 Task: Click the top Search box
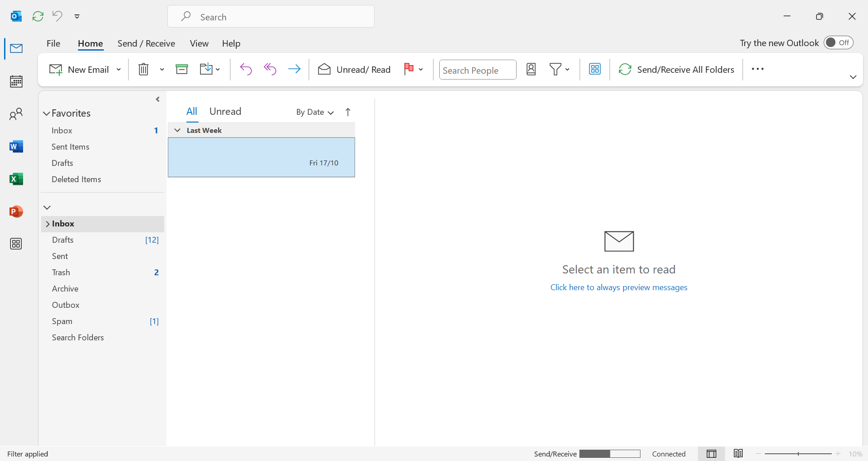271,17
